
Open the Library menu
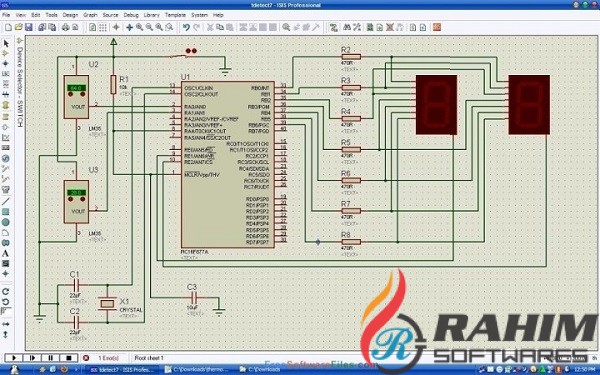pos(152,15)
